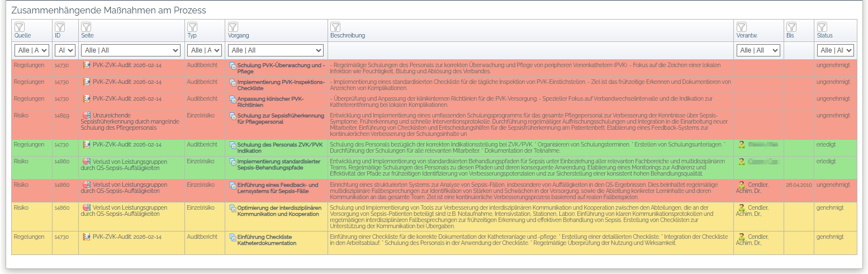The image size is (868, 274).
Task: Click the filter icon above Status column
Action: tap(822, 27)
